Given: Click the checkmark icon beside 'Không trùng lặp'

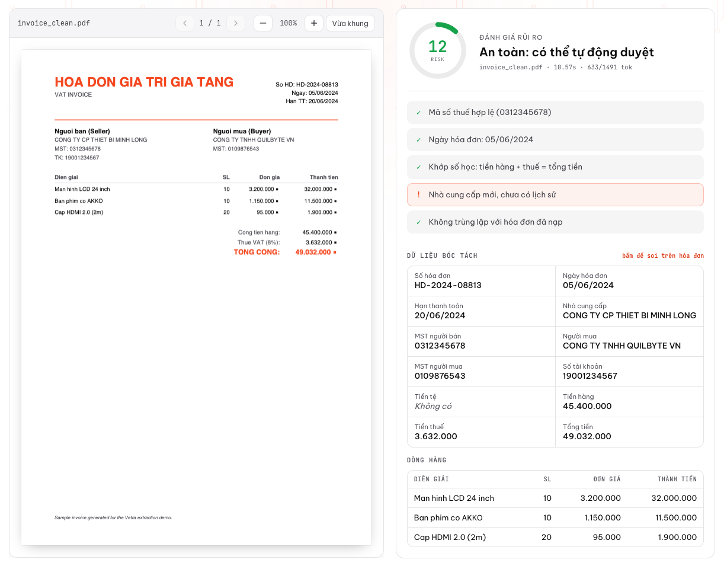Looking at the screenshot, I should click(x=418, y=222).
